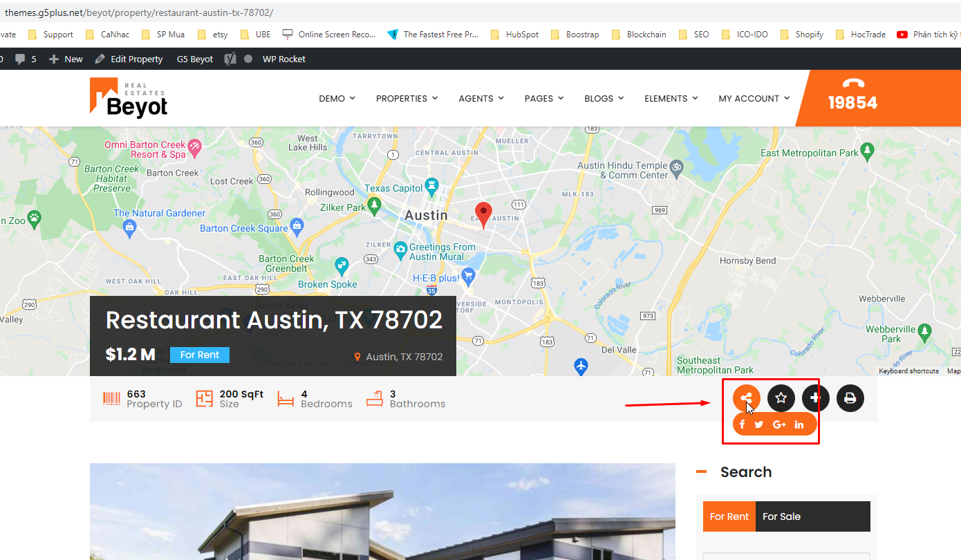Click the blue For Rent status badge
Viewport: 961px width, 560px height.
(200, 355)
